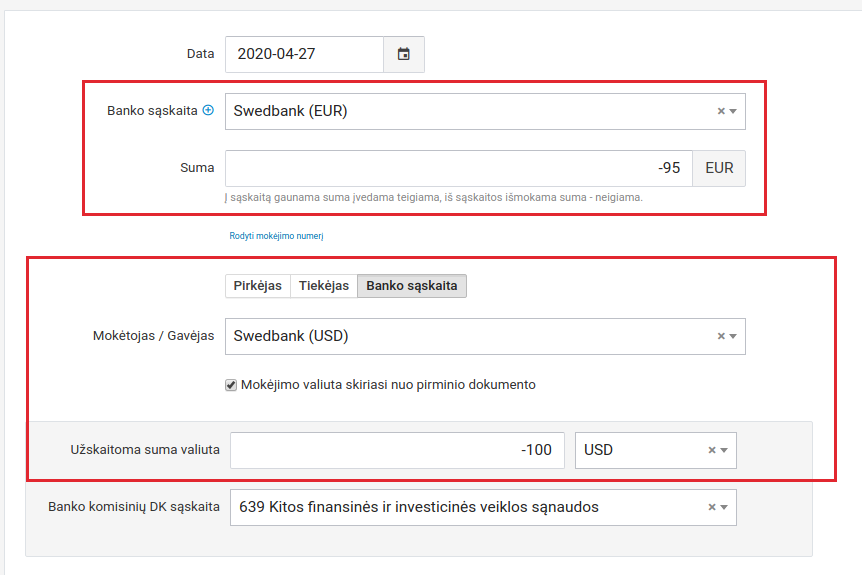Select the Pirkėjas tab
Screen dimensions: 862x575
click(257, 286)
